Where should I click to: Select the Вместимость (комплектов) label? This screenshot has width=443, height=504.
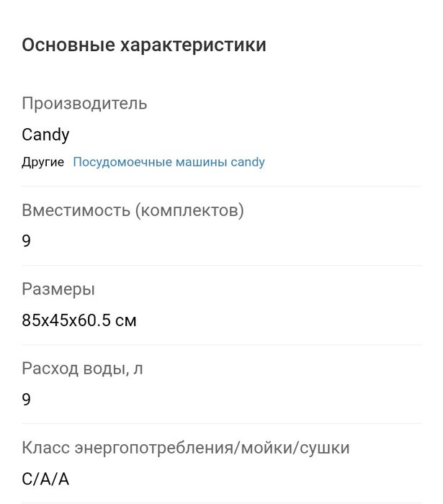tap(133, 211)
